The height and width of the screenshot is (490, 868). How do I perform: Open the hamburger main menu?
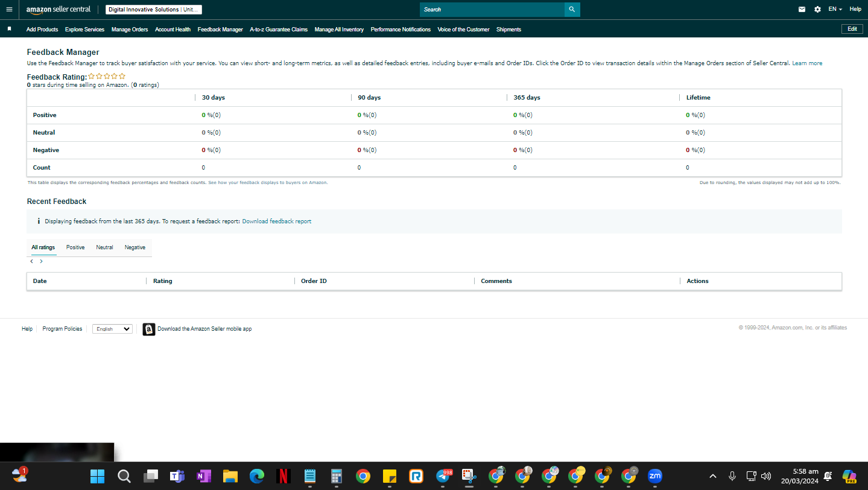point(8,10)
